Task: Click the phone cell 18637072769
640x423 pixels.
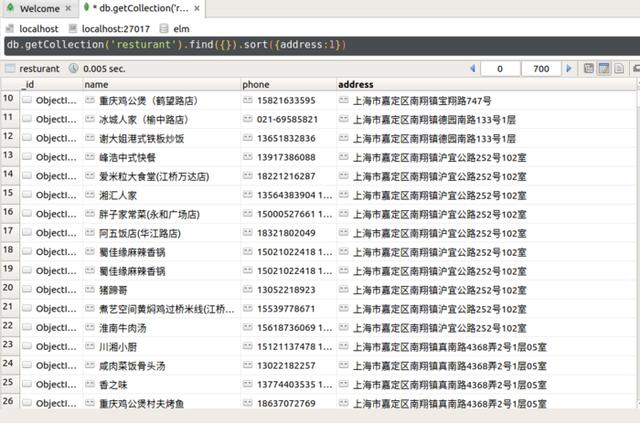Action: click(289, 403)
